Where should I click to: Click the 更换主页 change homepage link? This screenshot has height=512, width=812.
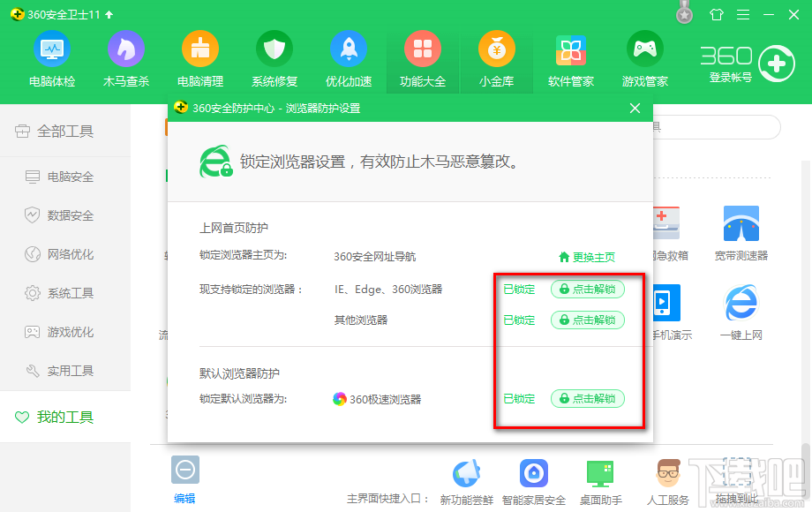click(x=590, y=255)
